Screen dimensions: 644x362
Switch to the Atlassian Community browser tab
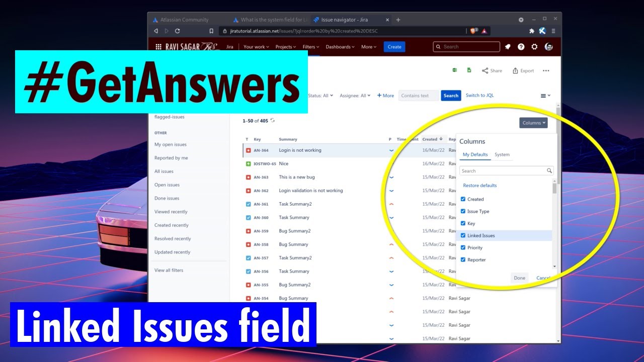coord(184,20)
